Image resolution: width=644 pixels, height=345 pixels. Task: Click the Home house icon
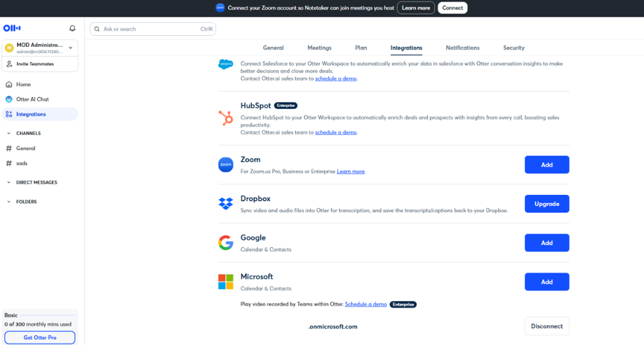pos(9,84)
